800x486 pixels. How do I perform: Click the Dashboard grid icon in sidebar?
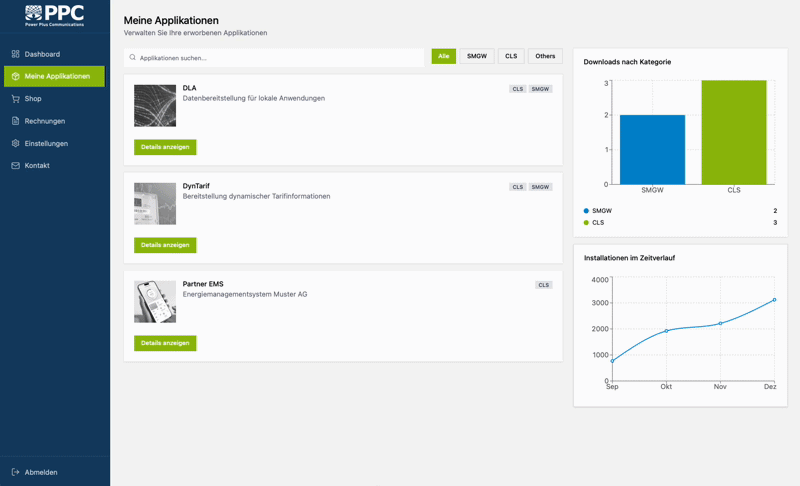pyautogui.click(x=15, y=54)
